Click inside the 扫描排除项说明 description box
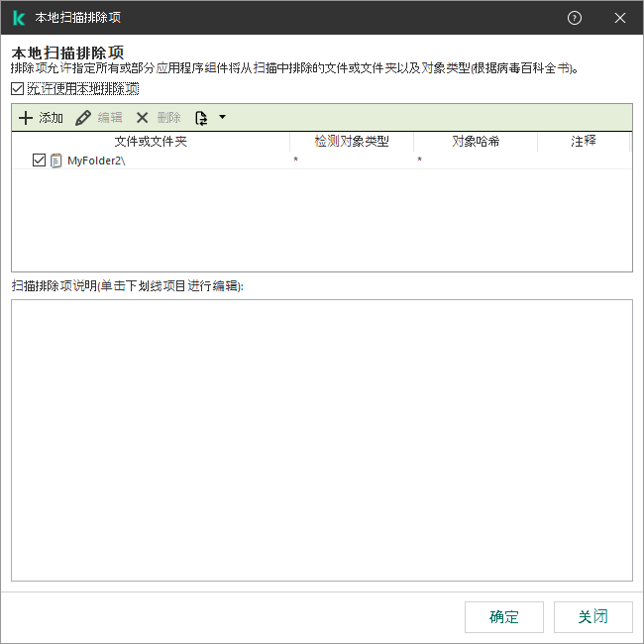Screen dimensions: 644x644 click(x=321, y=440)
